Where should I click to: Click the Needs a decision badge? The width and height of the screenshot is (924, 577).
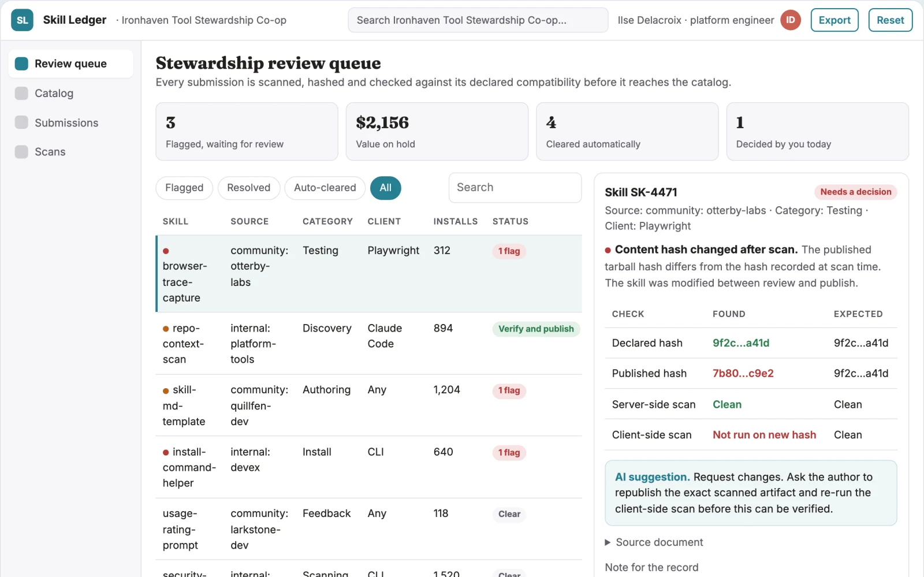[855, 192]
